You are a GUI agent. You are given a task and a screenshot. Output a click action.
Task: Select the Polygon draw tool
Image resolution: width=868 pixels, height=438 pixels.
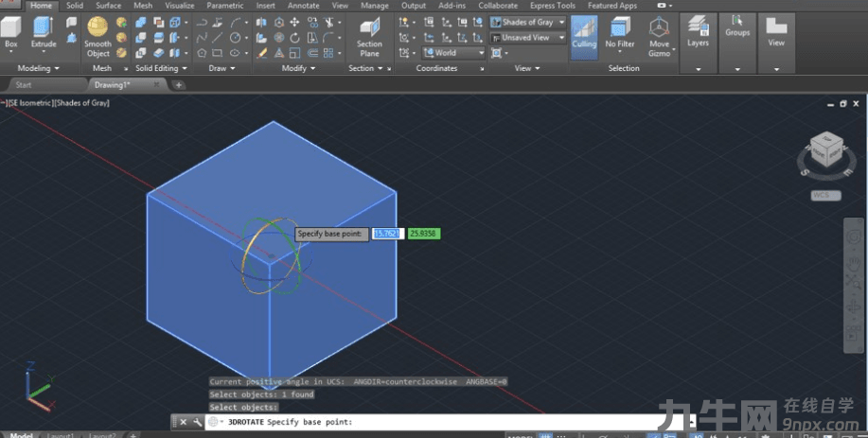[x=202, y=53]
